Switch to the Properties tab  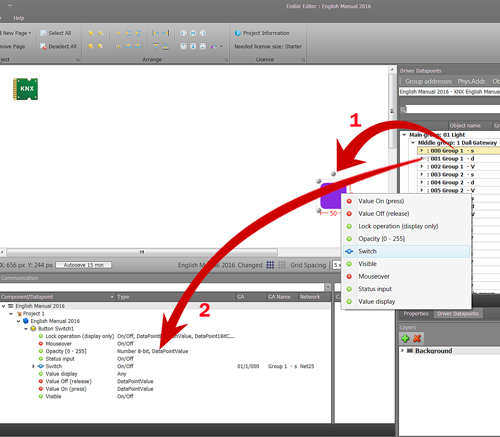[416, 314]
